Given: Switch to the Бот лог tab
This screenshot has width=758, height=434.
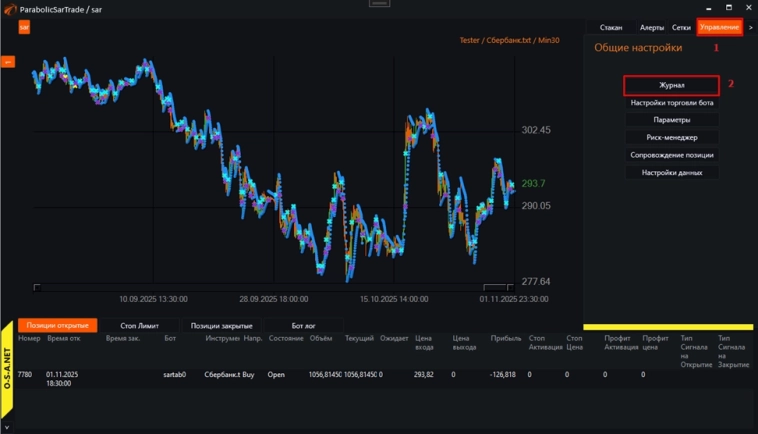Looking at the screenshot, I should pos(303,325).
